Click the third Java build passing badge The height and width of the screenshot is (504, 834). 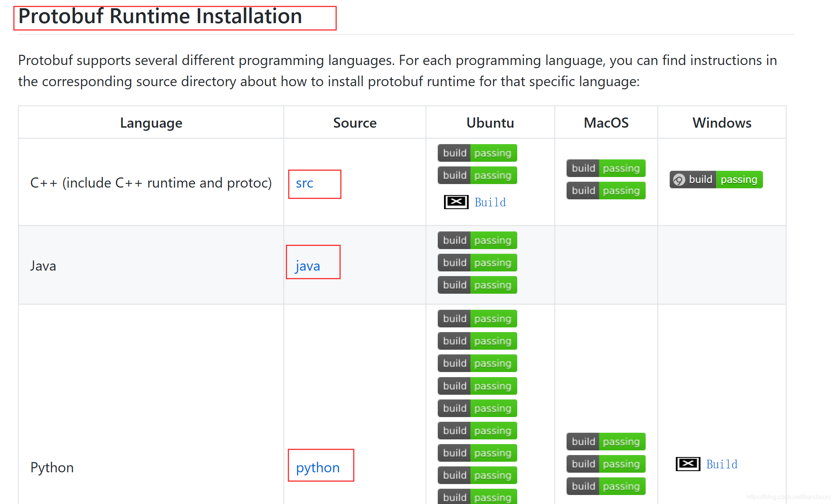[477, 285]
